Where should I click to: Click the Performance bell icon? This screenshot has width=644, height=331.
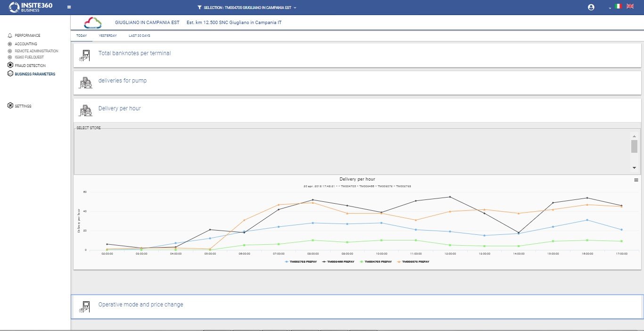click(x=10, y=35)
